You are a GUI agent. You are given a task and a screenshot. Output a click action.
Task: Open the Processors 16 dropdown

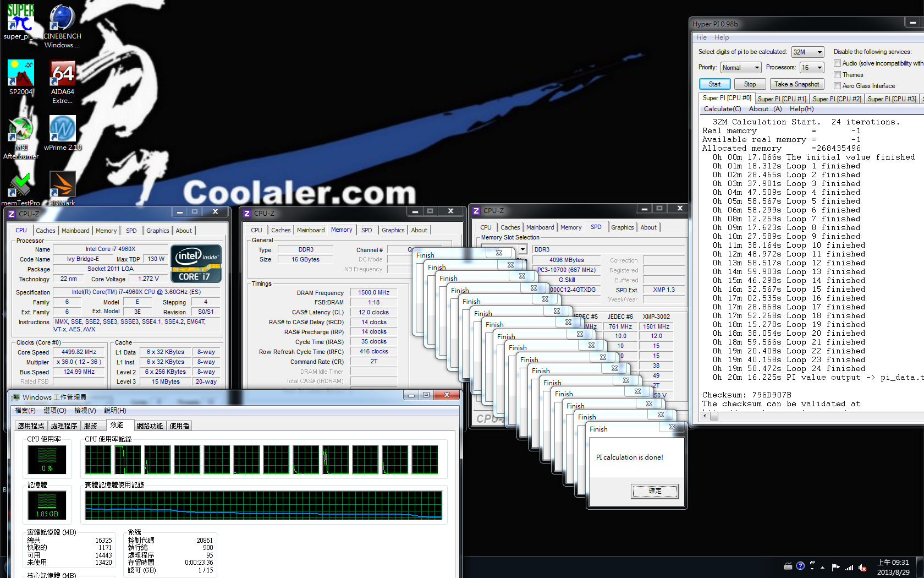click(x=812, y=68)
